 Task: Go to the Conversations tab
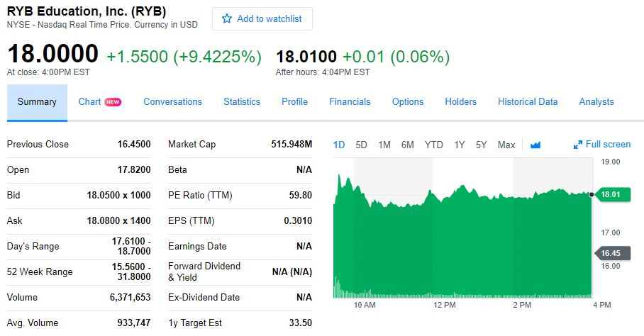tap(172, 102)
